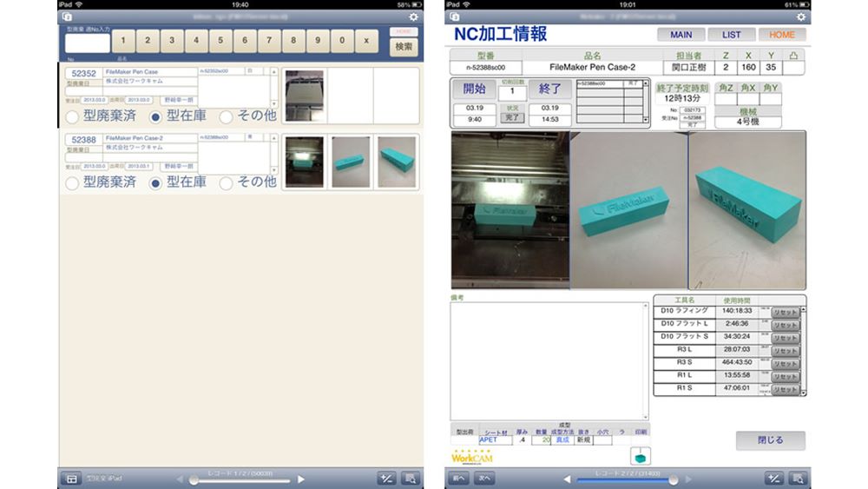The width and height of the screenshot is (868, 489).
Task: Open MAIN tab
Action: [681, 35]
